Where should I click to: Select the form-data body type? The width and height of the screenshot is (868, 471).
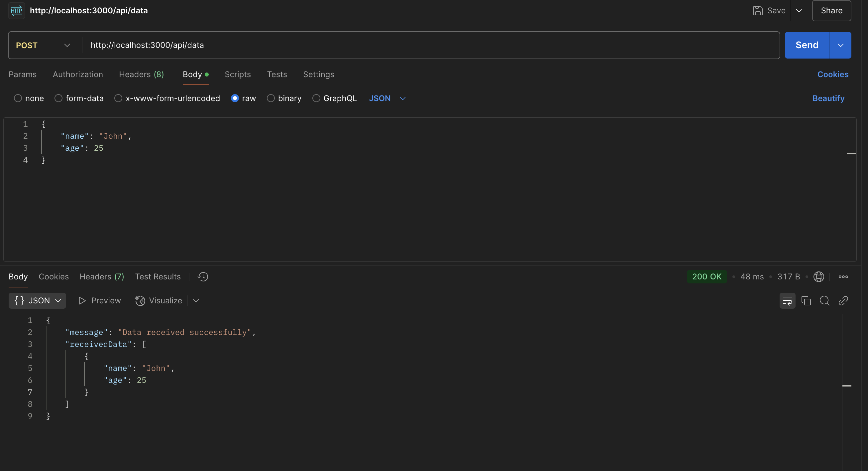pyautogui.click(x=58, y=98)
